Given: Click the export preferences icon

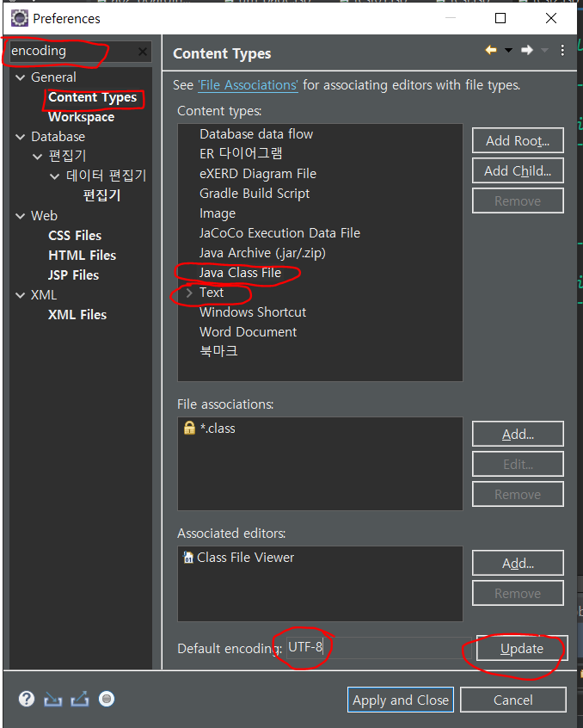Looking at the screenshot, I should [80, 700].
